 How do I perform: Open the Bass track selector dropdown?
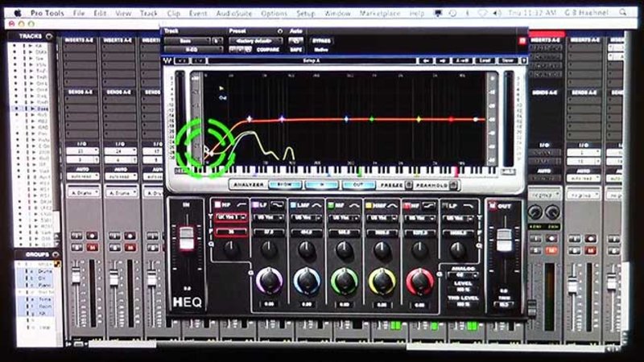click(188, 41)
